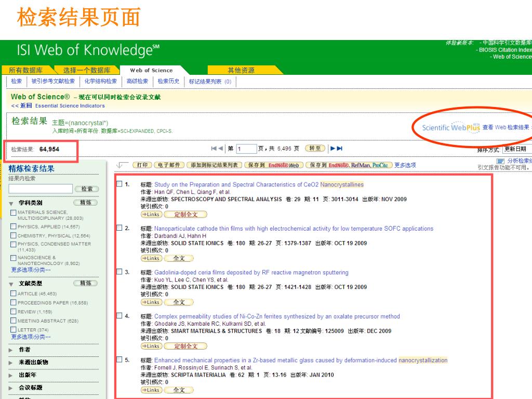Screen dimensions: 532x399
Task: Tick checkbox for result 5
Action: point(119,360)
